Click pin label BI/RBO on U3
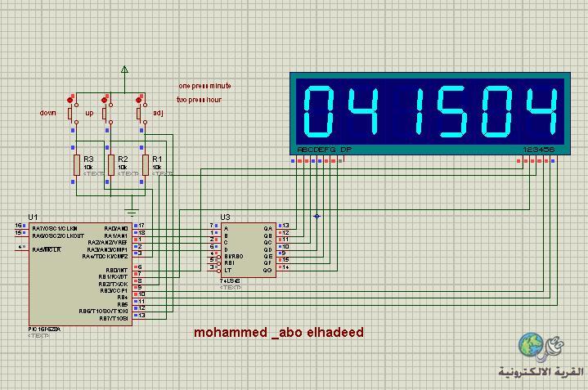This screenshot has height=390, width=588. click(234, 257)
